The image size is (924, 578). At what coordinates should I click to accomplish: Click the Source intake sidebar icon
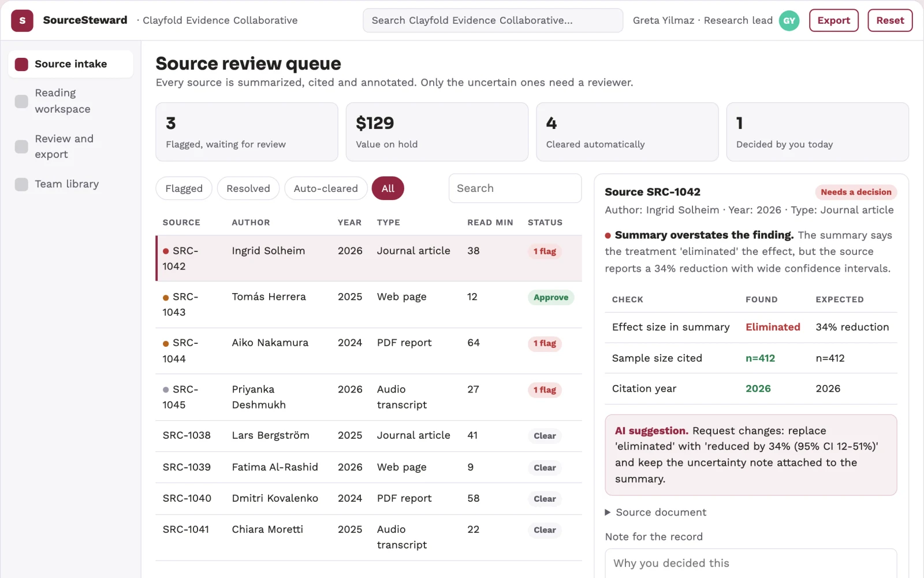tap(21, 64)
